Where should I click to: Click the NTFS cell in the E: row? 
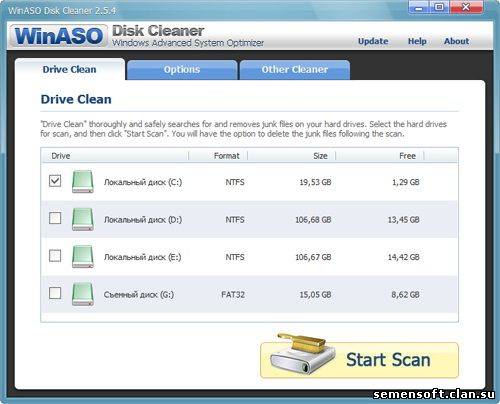(x=235, y=257)
